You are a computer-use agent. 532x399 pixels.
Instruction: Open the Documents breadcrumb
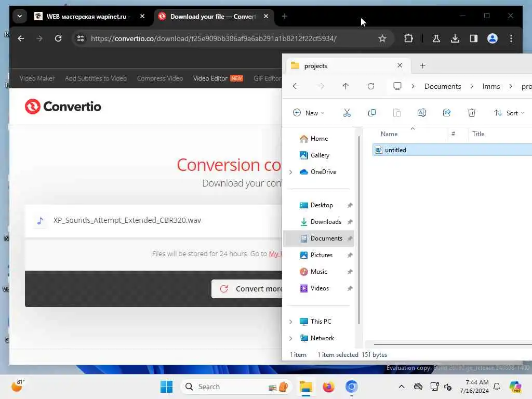point(443,86)
